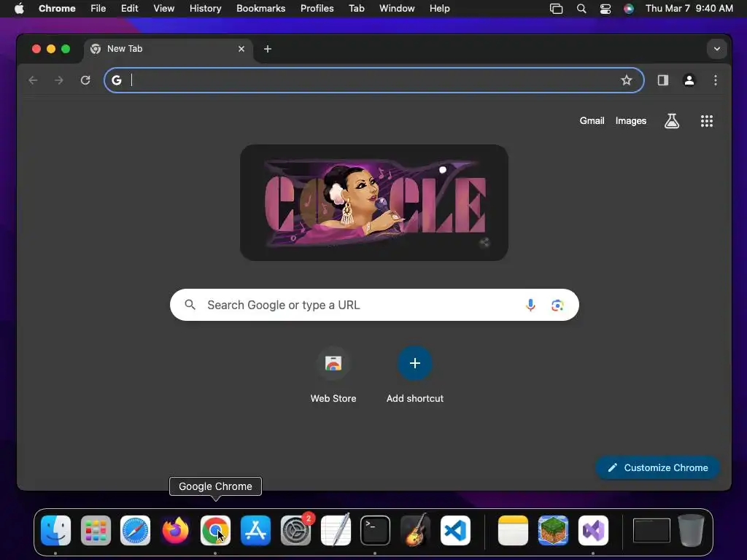
Task: Open System Settings from the Dock
Action: tap(296, 531)
